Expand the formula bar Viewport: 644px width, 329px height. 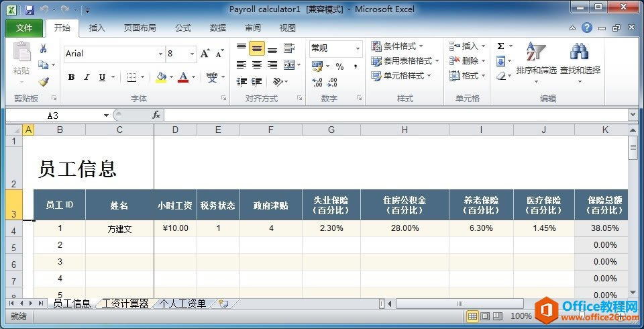pyautogui.click(x=633, y=115)
